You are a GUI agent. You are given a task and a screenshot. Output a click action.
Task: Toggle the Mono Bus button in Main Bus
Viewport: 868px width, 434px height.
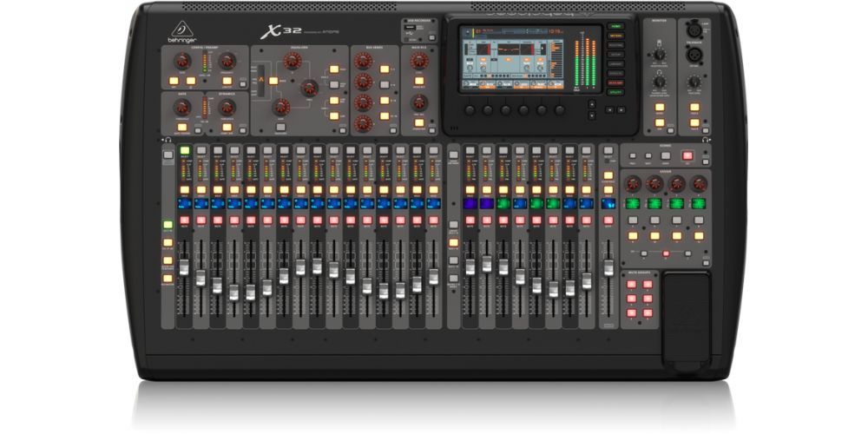coord(419,81)
